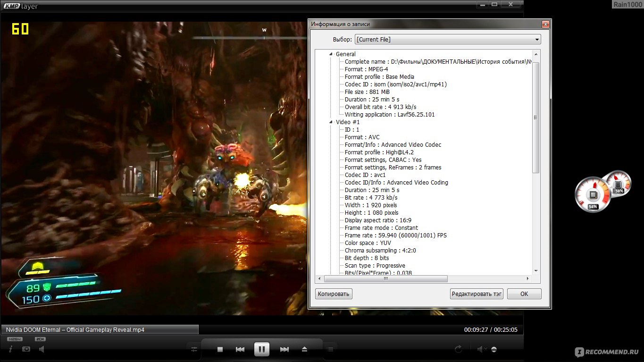The height and width of the screenshot is (362, 644).
Task: Open the control box equalizer icon
Action: [194, 349]
